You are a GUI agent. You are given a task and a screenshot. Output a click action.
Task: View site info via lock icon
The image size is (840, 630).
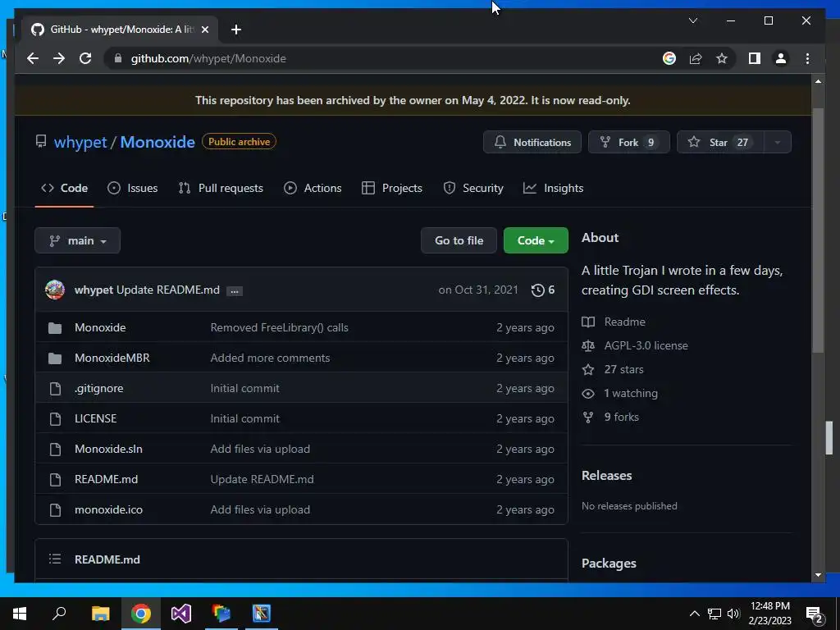118,58
